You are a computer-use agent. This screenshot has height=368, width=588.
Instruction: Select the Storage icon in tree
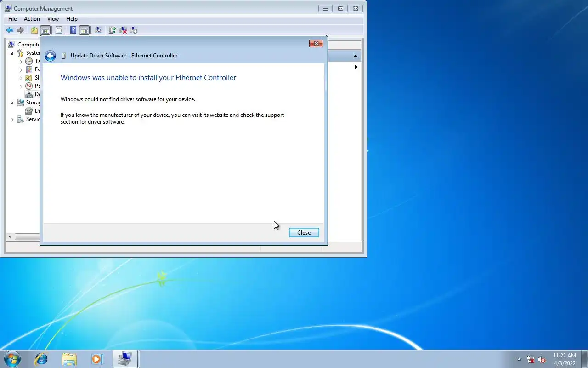(x=20, y=103)
